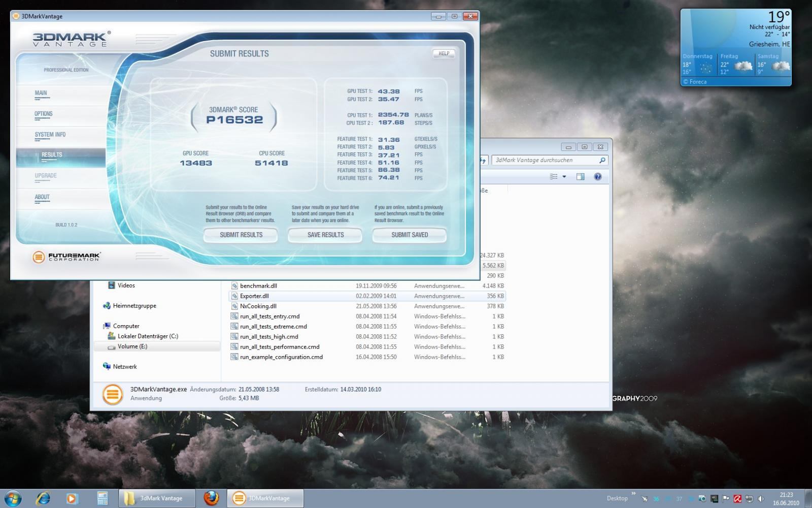Image resolution: width=812 pixels, height=508 pixels.
Task: Select run_all_tests_high.cmd file
Action: click(367, 337)
